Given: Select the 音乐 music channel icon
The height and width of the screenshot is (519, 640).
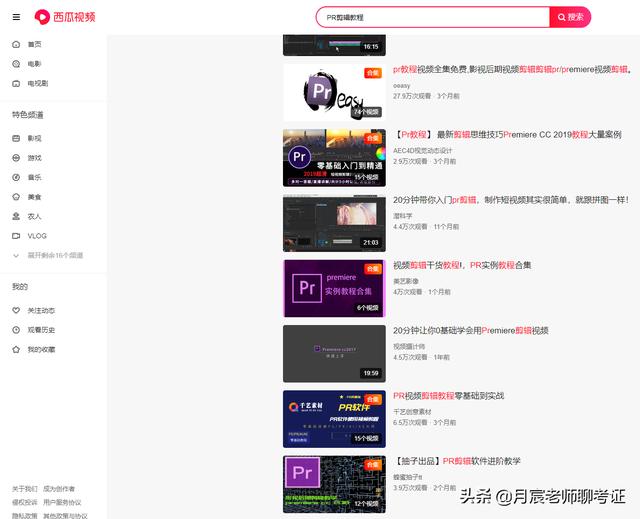Looking at the screenshot, I should pyautogui.click(x=16, y=177).
